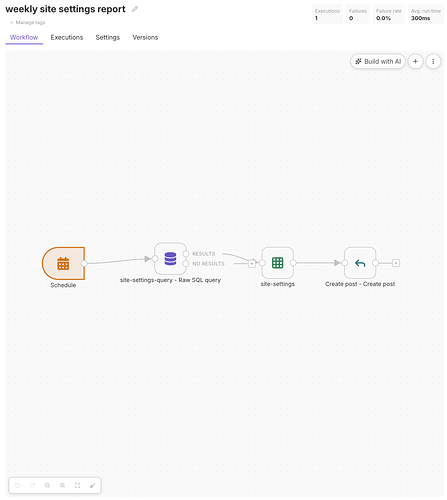Open the Settings tab

108,37
